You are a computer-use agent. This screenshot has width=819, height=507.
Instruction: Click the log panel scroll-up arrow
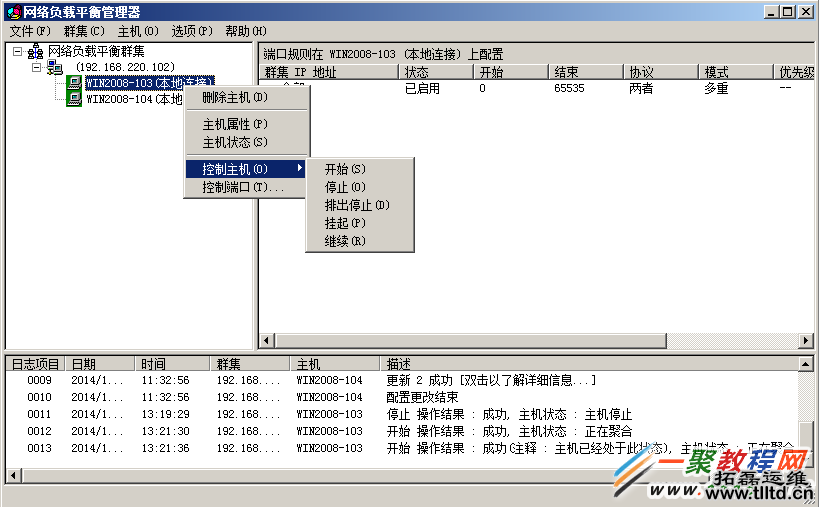click(x=806, y=364)
